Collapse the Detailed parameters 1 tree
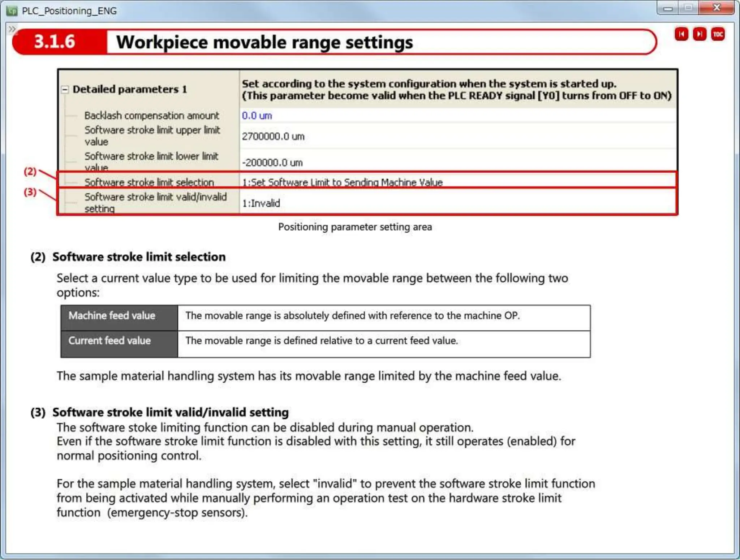Viewport: 740px width, 560px height. click(65, 90)
